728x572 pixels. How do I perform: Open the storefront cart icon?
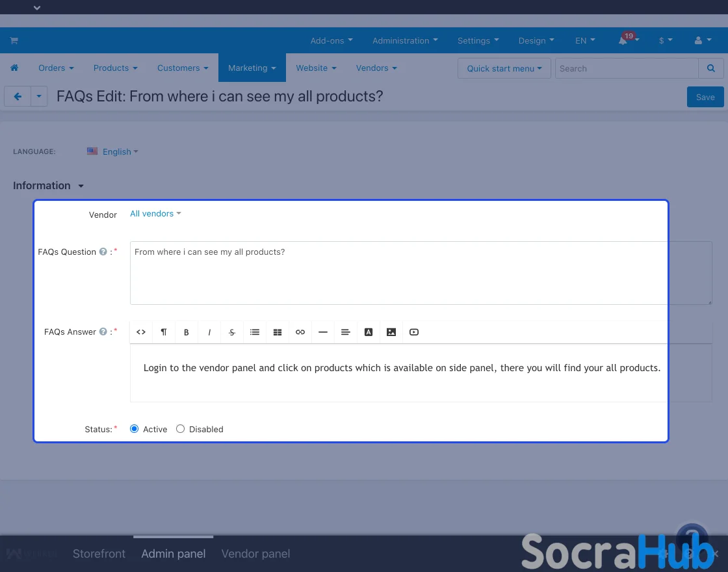coord(14,40)
